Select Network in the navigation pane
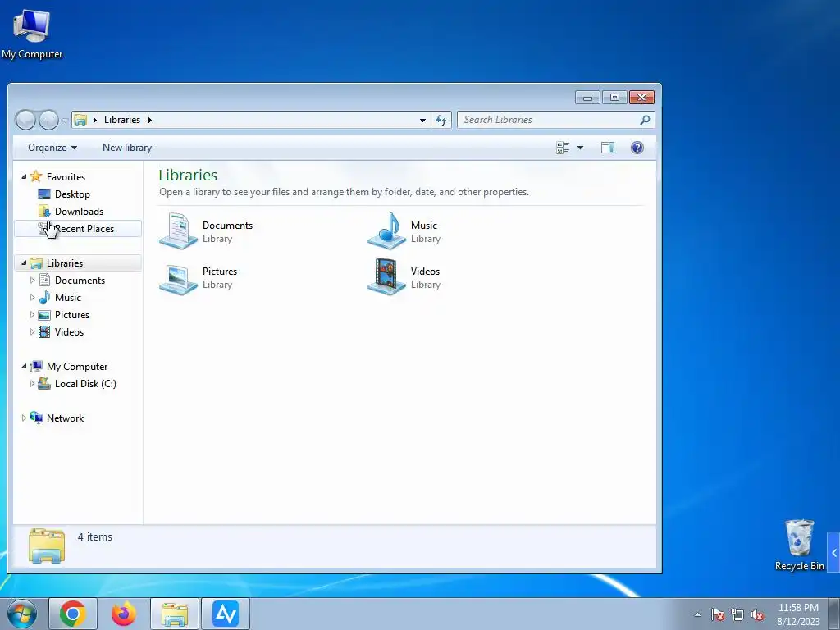This screenshot has height=630, width=840. [x=65, y=418]
